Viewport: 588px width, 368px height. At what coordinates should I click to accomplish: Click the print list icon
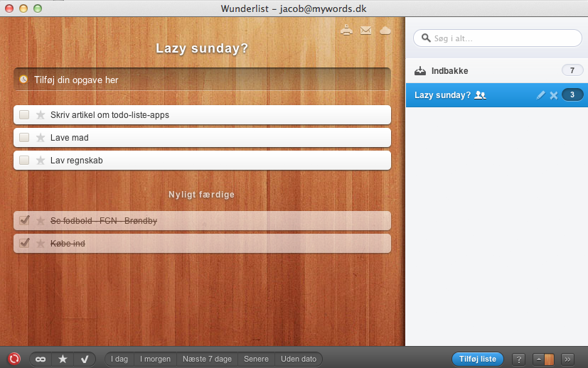[346, 30]
